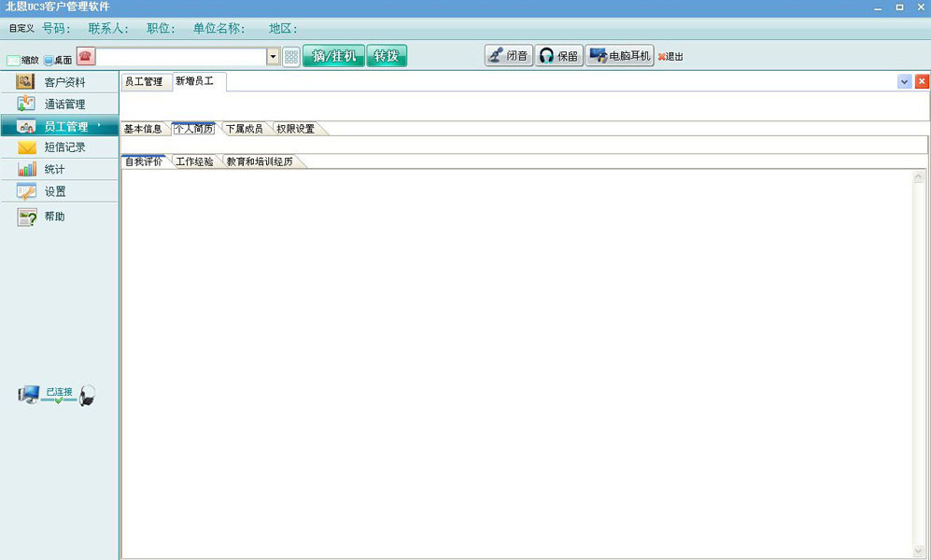Open the 短信记录 SMS records section
Viewport: 931px width, 560px height.
coord(60,147)
